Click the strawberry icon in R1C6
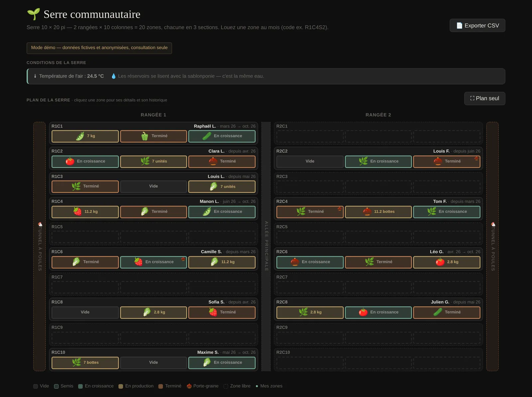This screenshot has height=397, width=532. click(x=138, y=262)
